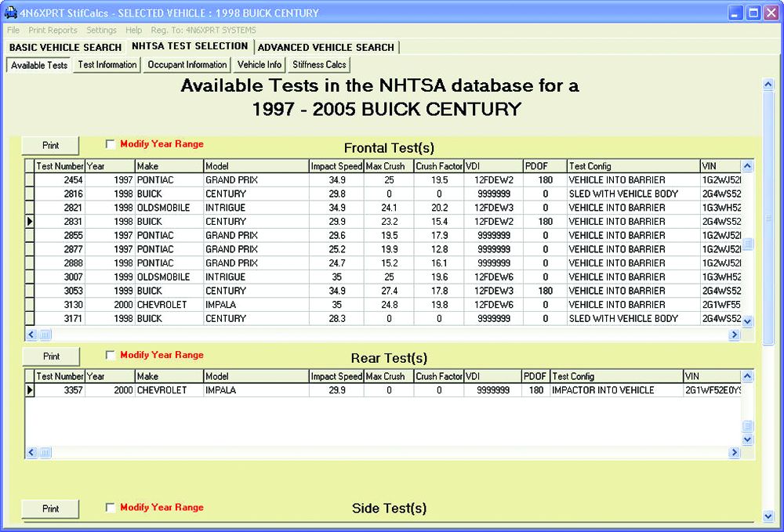Print the Rear Tests list

(x=50, y=355)
